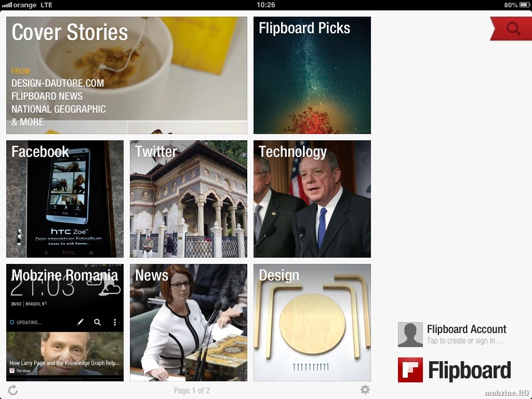532x399 pixels.
Task: Tap 'Tap to create or sign in' link
Action: 465,341
